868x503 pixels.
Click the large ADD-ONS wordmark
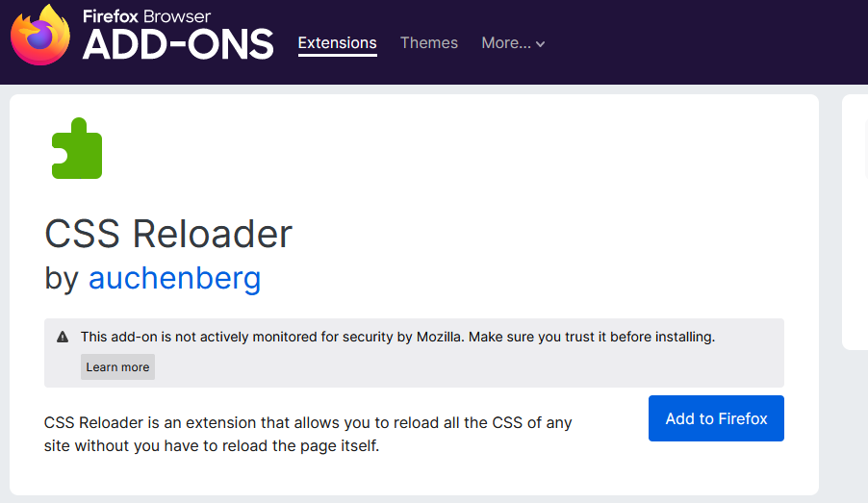point(178,45)
